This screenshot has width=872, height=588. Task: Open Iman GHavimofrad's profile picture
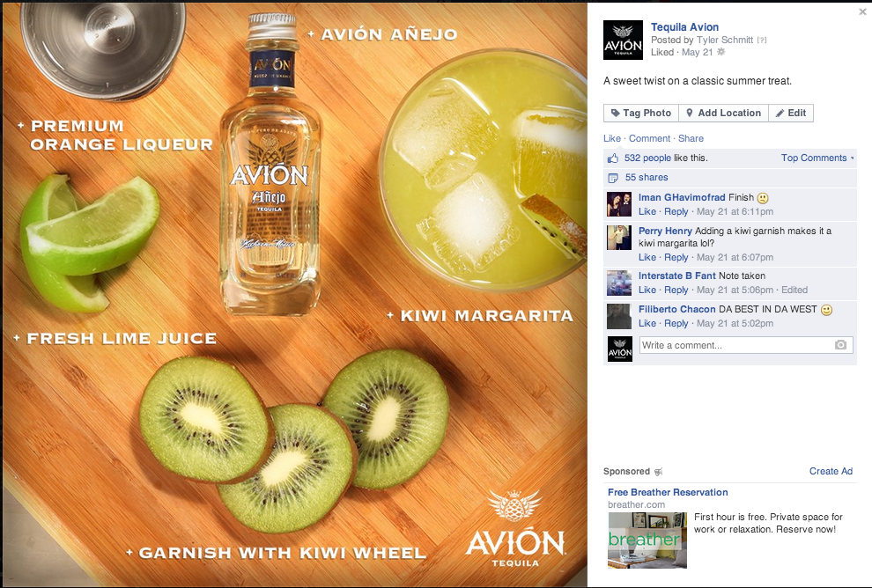point(619,204)
